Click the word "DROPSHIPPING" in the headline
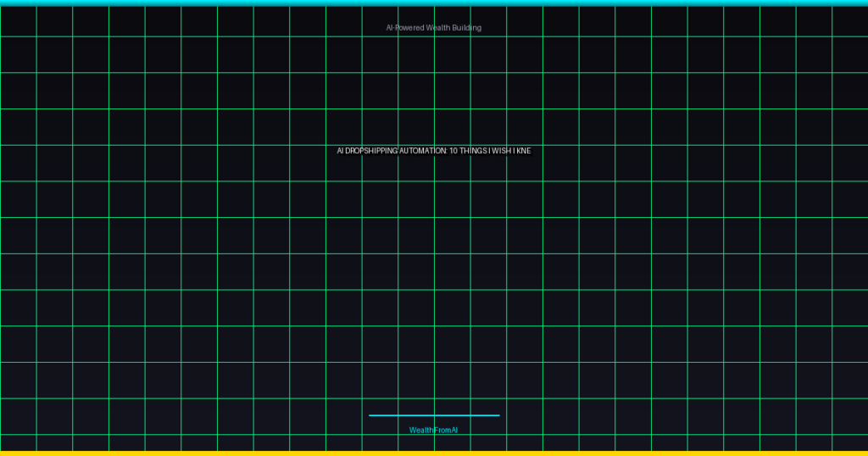Screen dimensions: 868x456 (371, 151)
